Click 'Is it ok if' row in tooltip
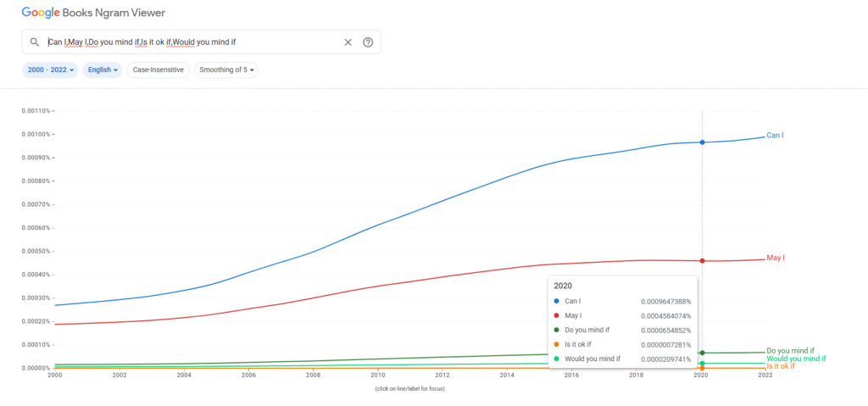This screenshot has width=868, height=406. pos(623,344)
